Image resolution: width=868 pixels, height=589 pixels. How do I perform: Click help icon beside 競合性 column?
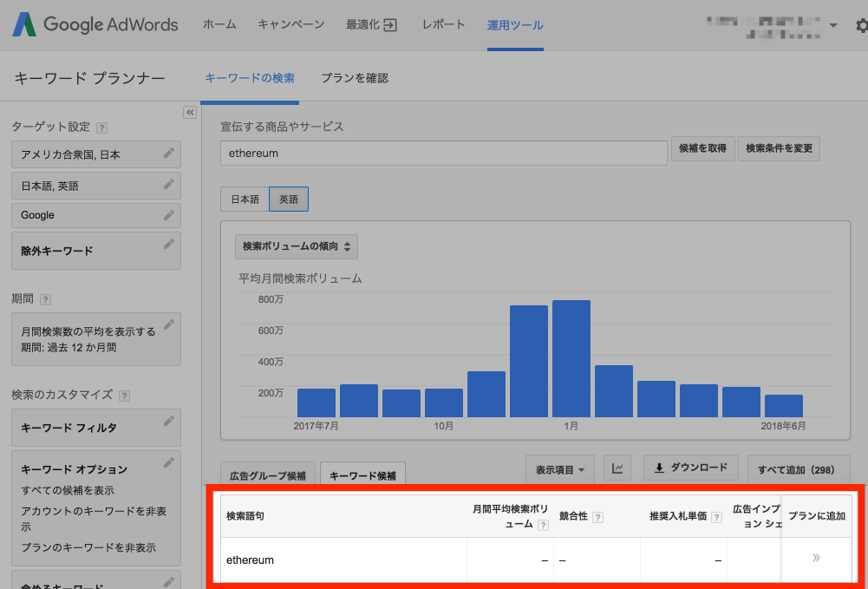pos(597,517)
